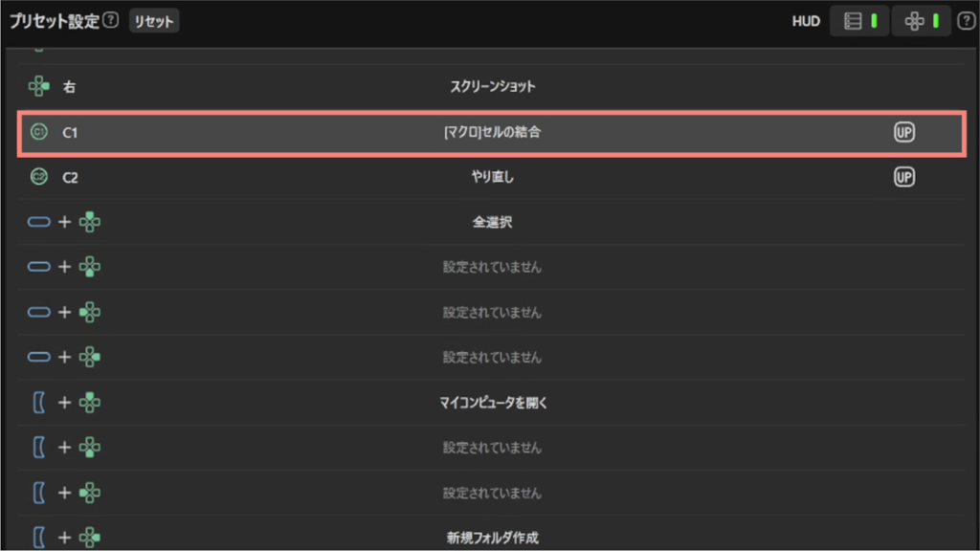Screen dimensions: 980x551
Task: Click the D-pad icon in the 全選択 row
Action: pos(90,222)
